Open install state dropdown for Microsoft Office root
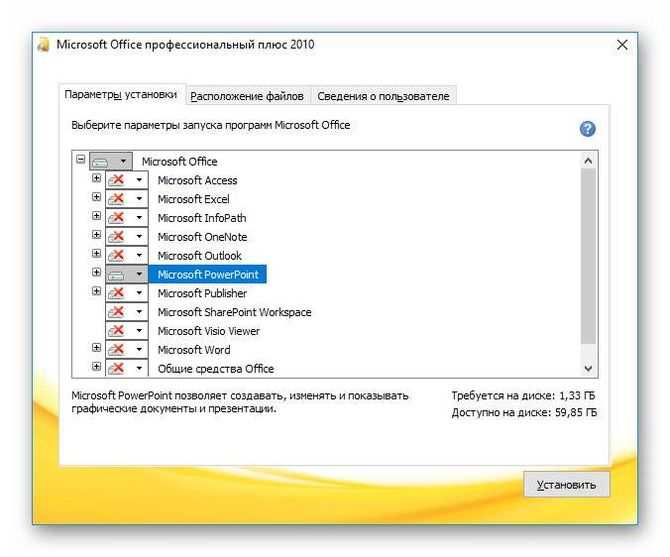Viewport: 670px width, 557px height. [x=111, y=161]
